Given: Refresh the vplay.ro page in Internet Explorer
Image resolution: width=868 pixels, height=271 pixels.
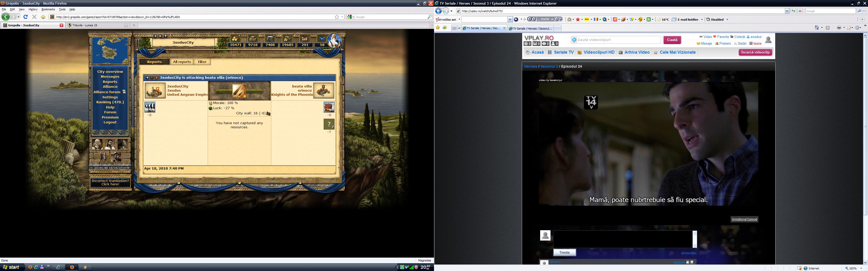Looking at the screenshot, I should tap(793, 11).
